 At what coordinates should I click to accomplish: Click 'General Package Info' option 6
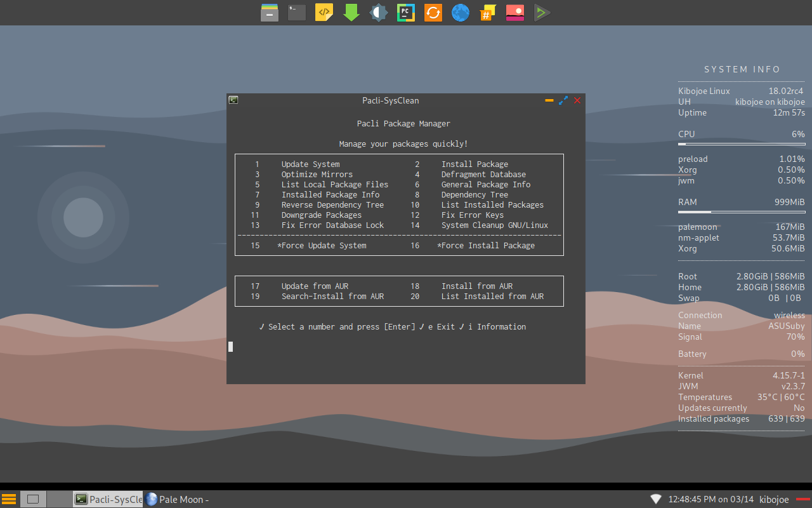486,184
